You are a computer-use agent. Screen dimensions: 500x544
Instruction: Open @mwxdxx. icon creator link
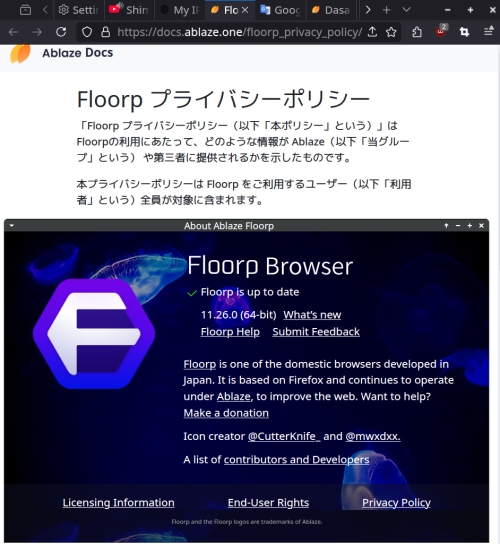tap(373, 436)
